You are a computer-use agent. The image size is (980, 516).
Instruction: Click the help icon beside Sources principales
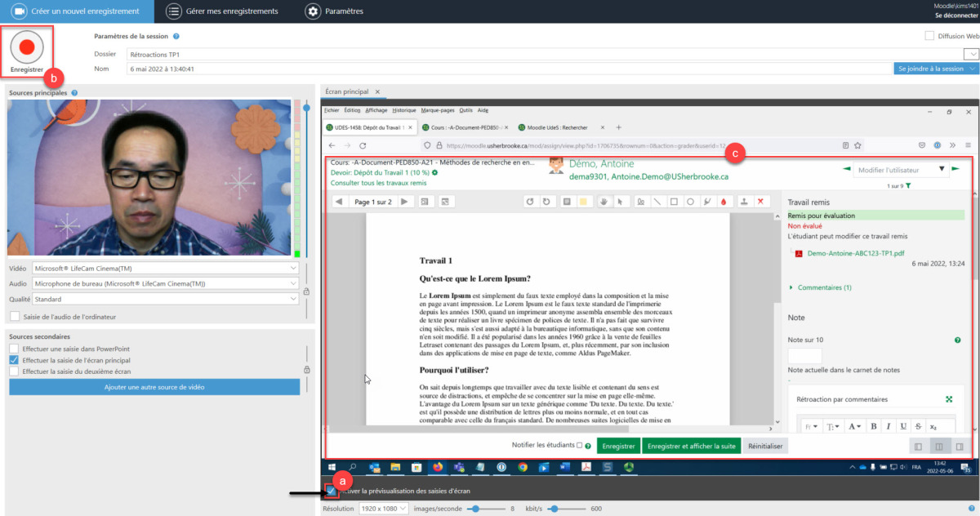click(74, 93)
